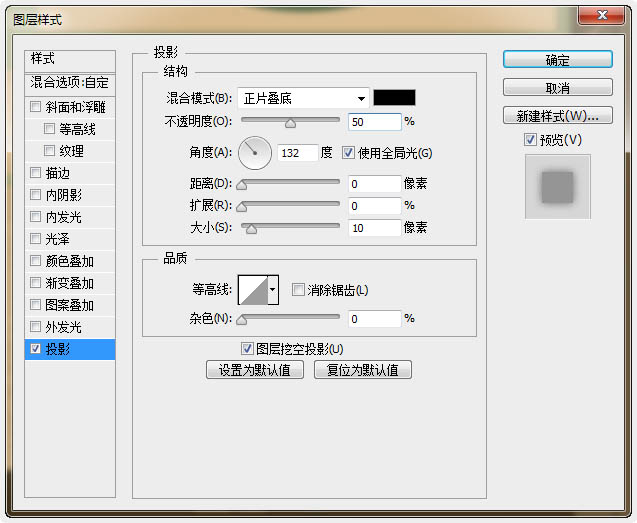Click the 杂色 slider handle
Screen dimensions: 637x523
pyautogui.click(x=242, y=320)
